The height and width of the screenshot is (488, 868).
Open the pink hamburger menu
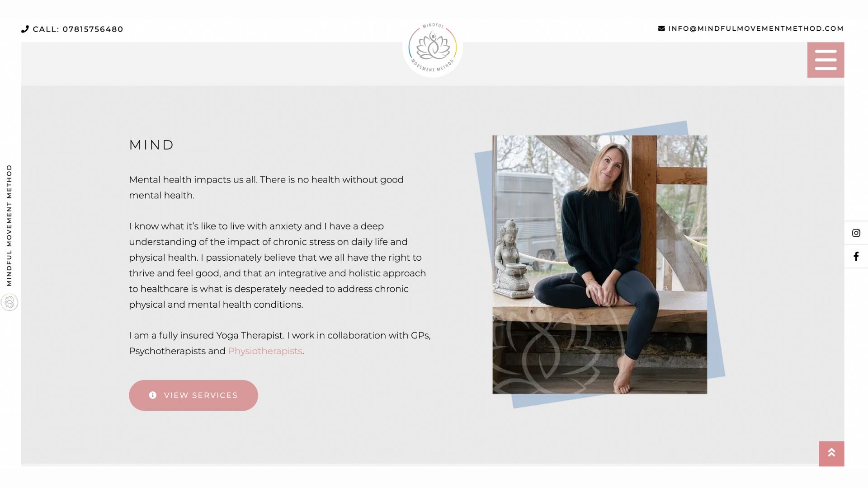(x=826, y=60)
